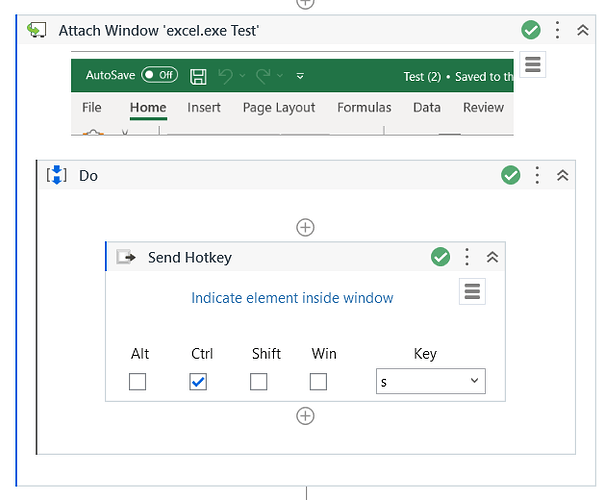Enable the Win modifier checkbox
Image resolution: width=605 pixels, height=500 pixels.
318,382
